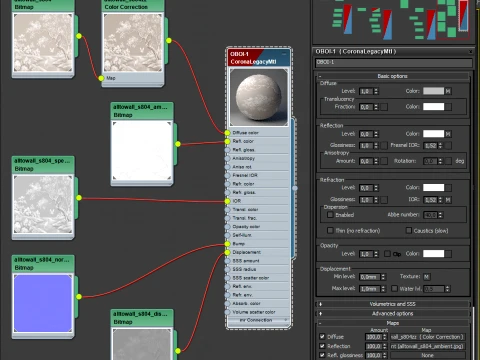Check Thin (no refraction)
The width and height of the screenshot is (480, 360).
click(x=330, y=230)
